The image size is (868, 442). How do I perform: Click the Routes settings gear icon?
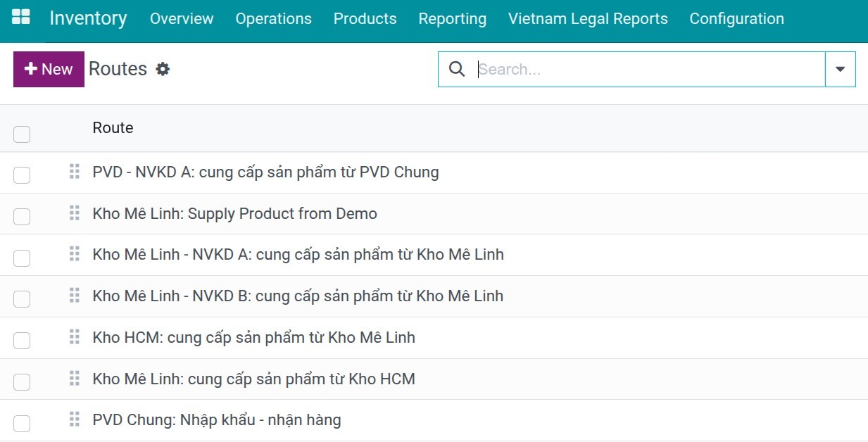point(163,69)
